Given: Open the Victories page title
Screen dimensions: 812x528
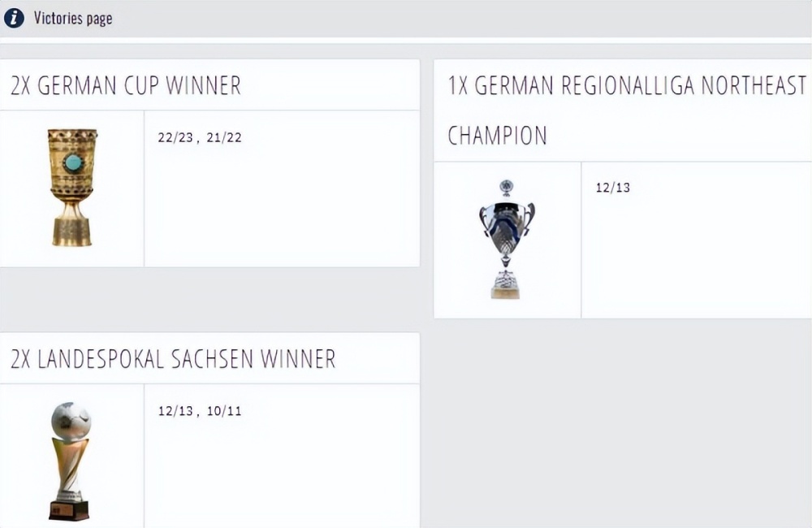Looking at the screenshot, I should coord(72,18).
